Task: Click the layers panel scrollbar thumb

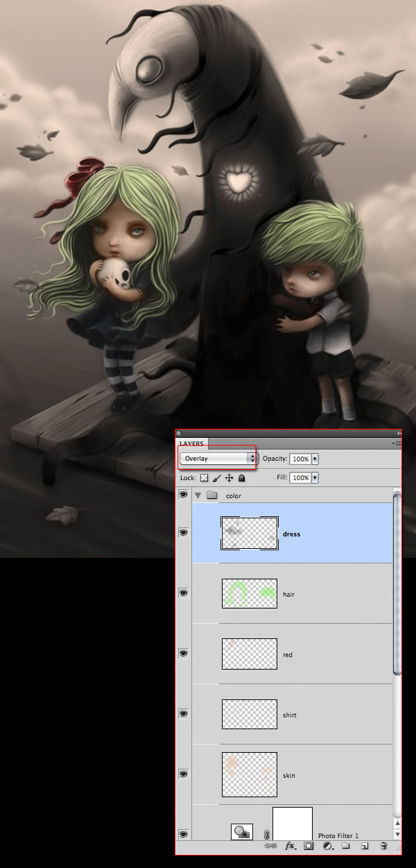Action: (x=397, y=584)
